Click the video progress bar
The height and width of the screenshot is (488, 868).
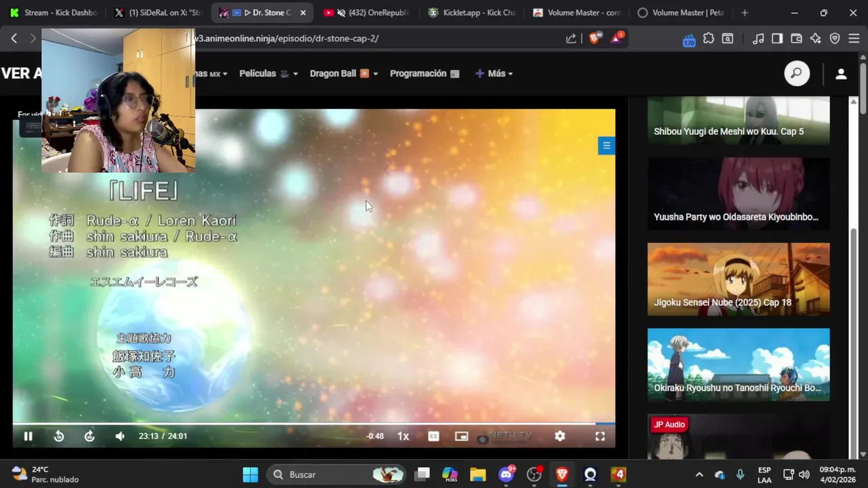(313, 424)
